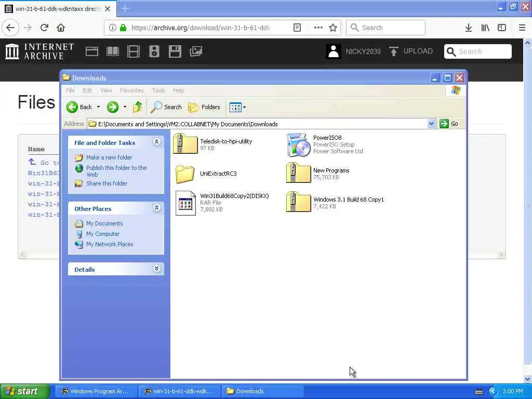Click Firefox reload button
Screen dimensions: 532x399
click(44, 28)
